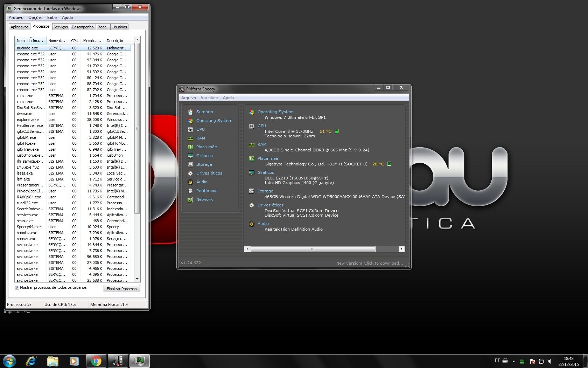The image size is (588, 368).
Task: Click Speccy horizontal scrollbar thumb
Action: coord(313,249)
